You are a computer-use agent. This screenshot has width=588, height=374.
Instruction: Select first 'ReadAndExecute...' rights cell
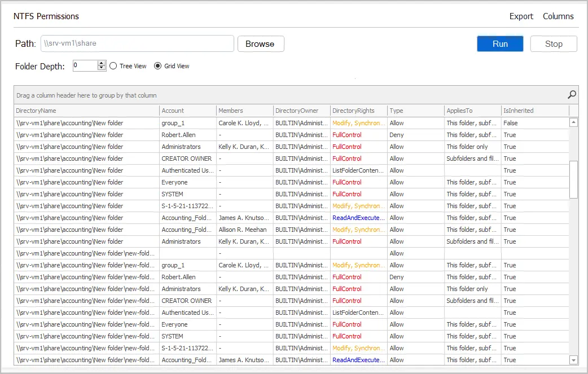pyautogui.click(x=359, y=218)
